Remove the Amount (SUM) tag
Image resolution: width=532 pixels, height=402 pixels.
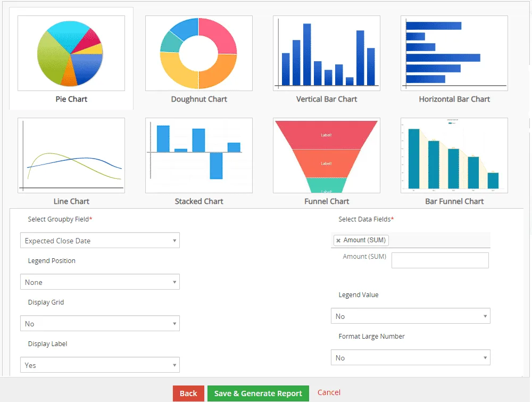(338, 240)
